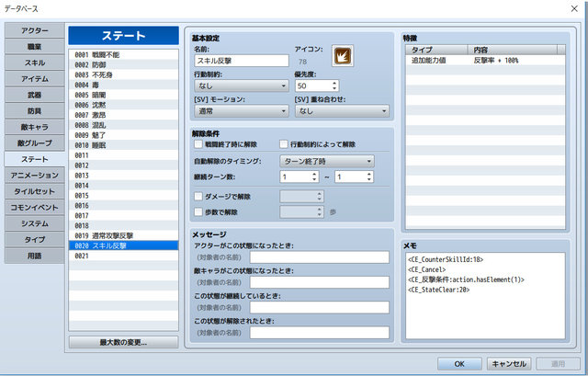Select empty state row 0021
This screenshot has height=376, width=588.
tap(123, 256)
